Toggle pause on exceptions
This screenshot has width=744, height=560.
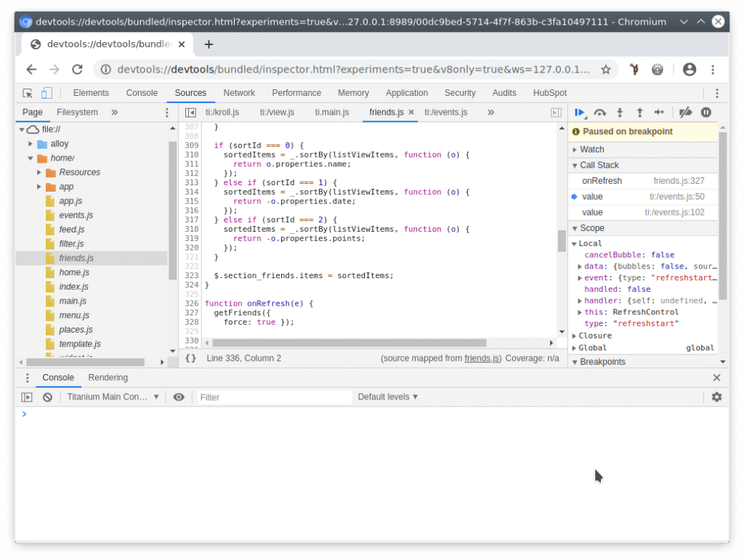point(705,113)
